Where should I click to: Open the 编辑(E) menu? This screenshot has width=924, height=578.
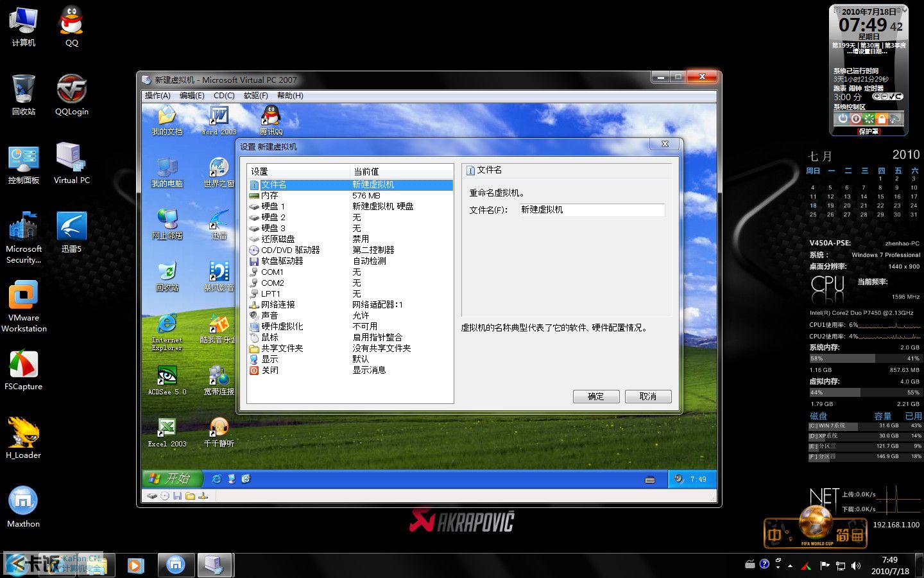tap(192, 96)
